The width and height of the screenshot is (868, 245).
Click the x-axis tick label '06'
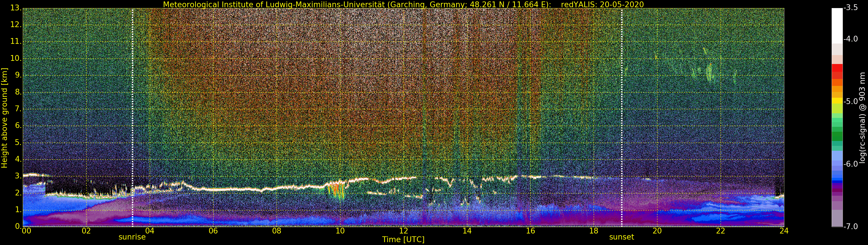point(213,231)
